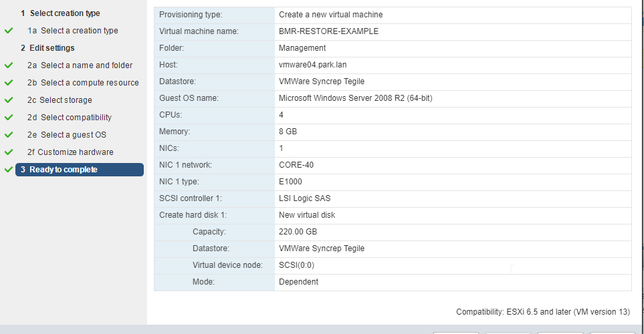The width and height of the screenshot is (644, 334).
Task: Go to step 1a Select a creation type
Action: [73, 31]
